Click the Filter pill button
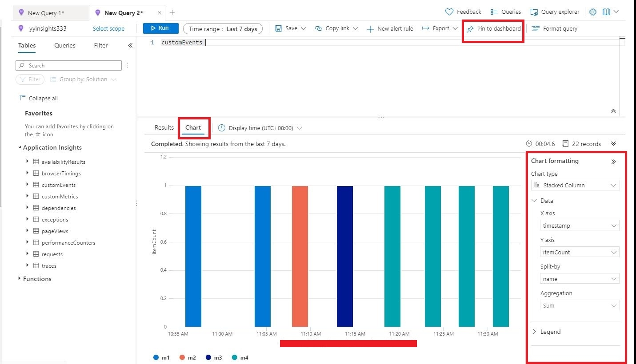636x364 pixels. [30, 79]
